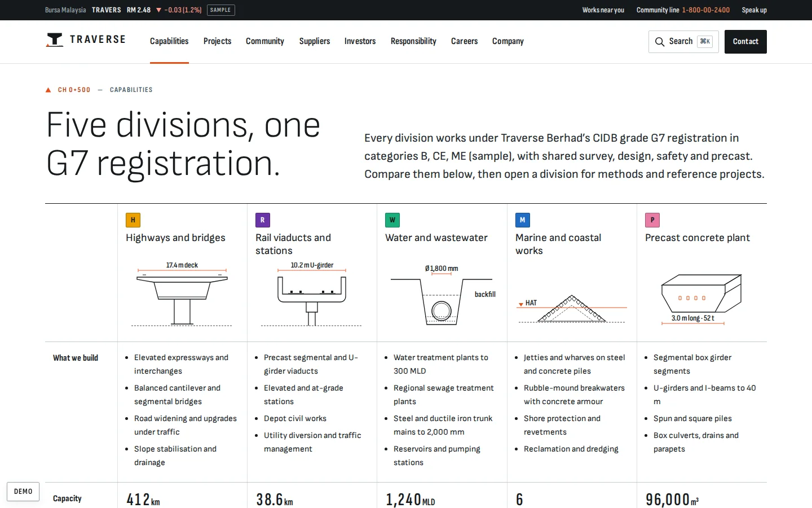This screenshot has height=508, width=812.
Task: Click the orange triangle chainage marker icon
Action: (48, 90)
